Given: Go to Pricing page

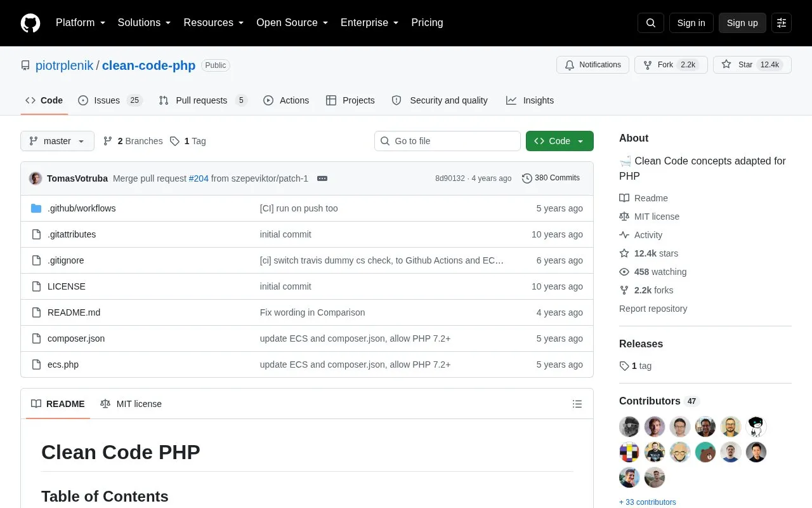Looking at the screenshot, I should coord(427,23).
